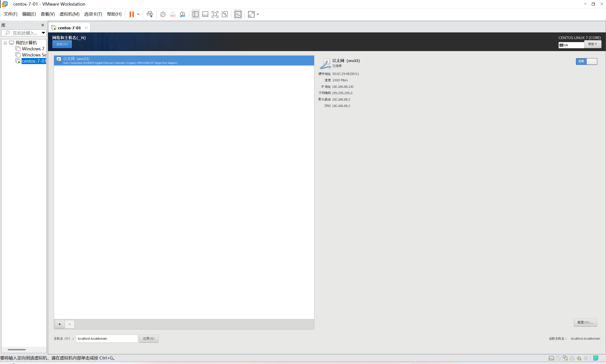Screen dimensions: 606x364
Task: Click the hostname input field
Action: coord(107,338)
